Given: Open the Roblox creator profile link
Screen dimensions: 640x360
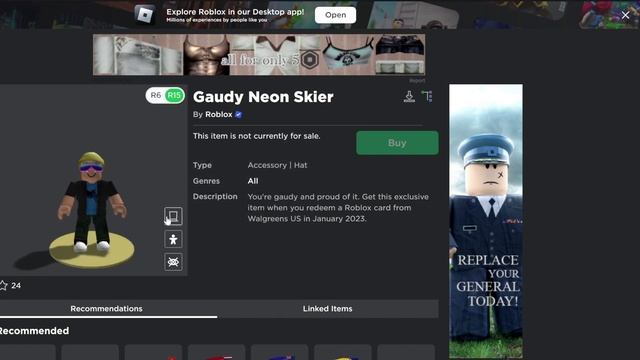Looking at the screenshot, I should tap(218, 115).
